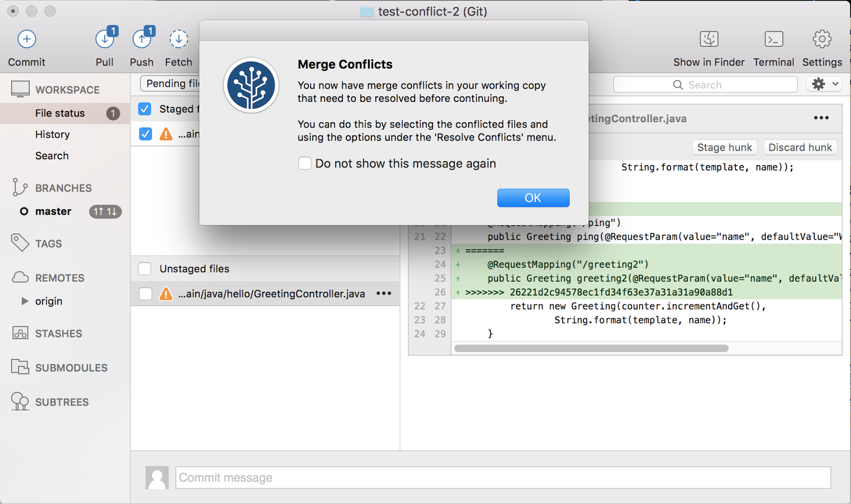Expand the origin remote

click(x=24, y=301)
